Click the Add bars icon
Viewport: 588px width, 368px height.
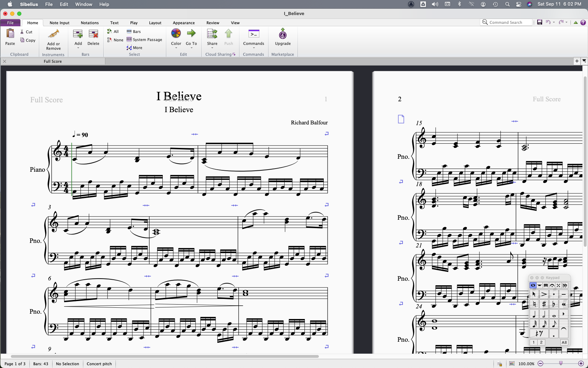pyautogui.click(x=78, y=34)
